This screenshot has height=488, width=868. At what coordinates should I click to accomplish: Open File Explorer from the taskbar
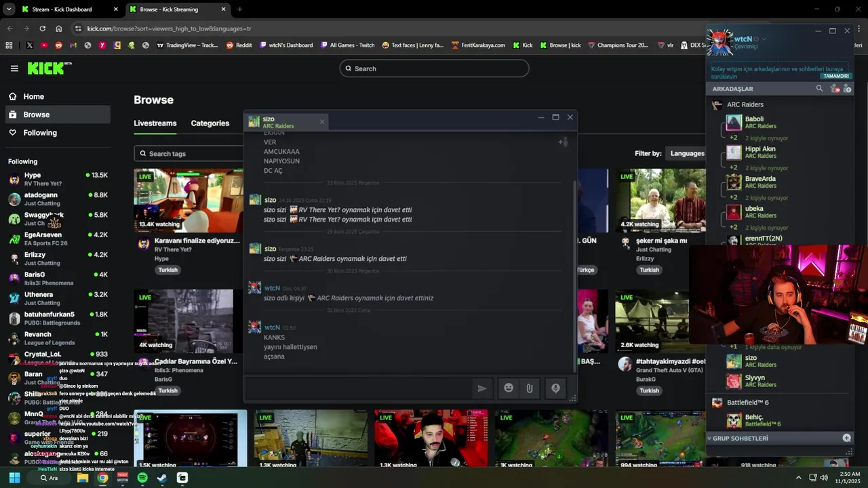click(83, 478)
